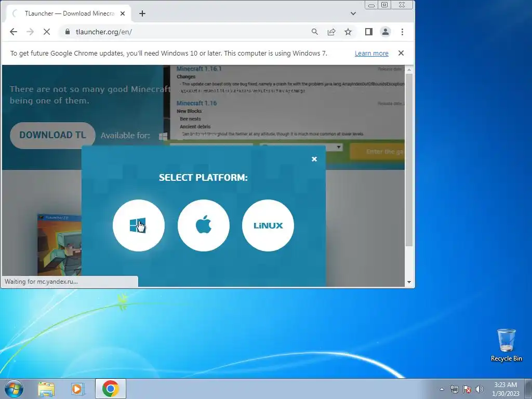
Task: Show hidden system tray icons
Action: tap(442, 389)
